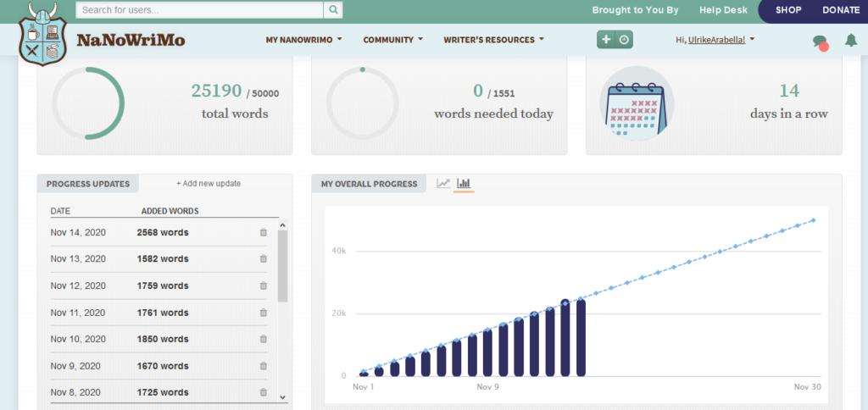Delete the Nov 14, 2020 update
Screen dimensions: 868x410
tap(264, 232)
